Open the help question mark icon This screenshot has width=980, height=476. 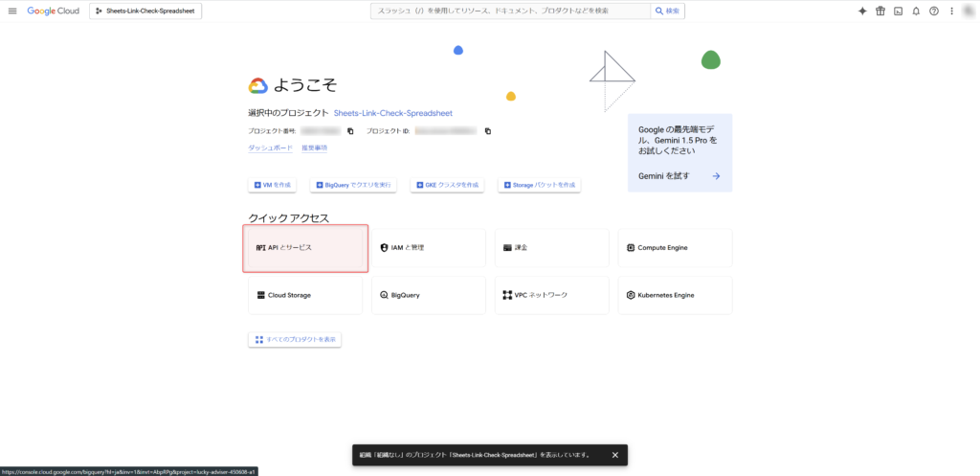pyautogui.click(x=934, y=11)
